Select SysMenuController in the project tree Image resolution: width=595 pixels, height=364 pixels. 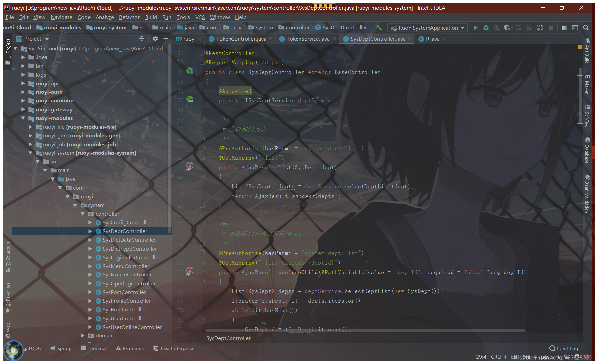pyautogui.click(x=126, y=266)
